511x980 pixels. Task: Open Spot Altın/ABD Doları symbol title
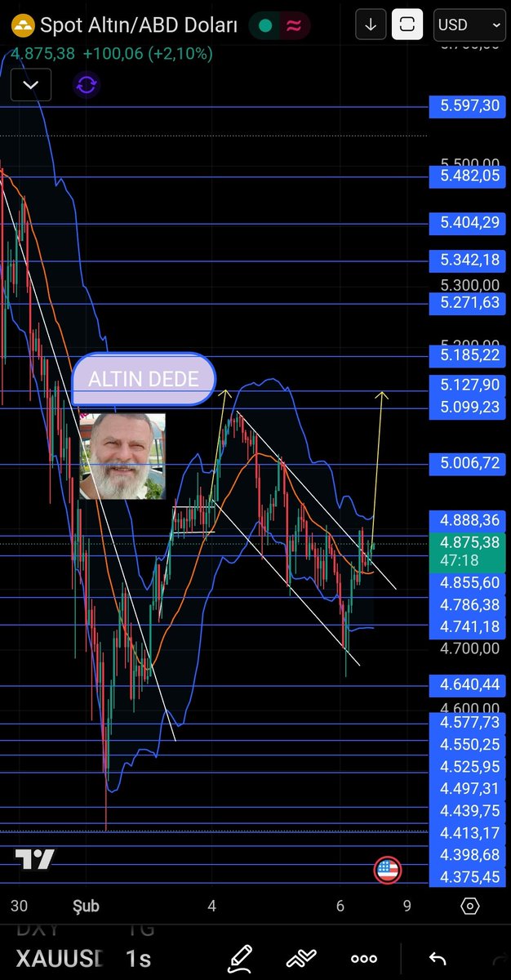pos(139,26)
